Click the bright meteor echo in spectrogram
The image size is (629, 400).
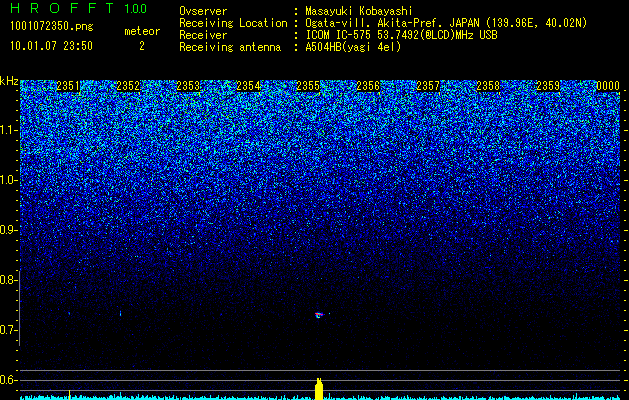pyautogui.click(x=319, y=315)
